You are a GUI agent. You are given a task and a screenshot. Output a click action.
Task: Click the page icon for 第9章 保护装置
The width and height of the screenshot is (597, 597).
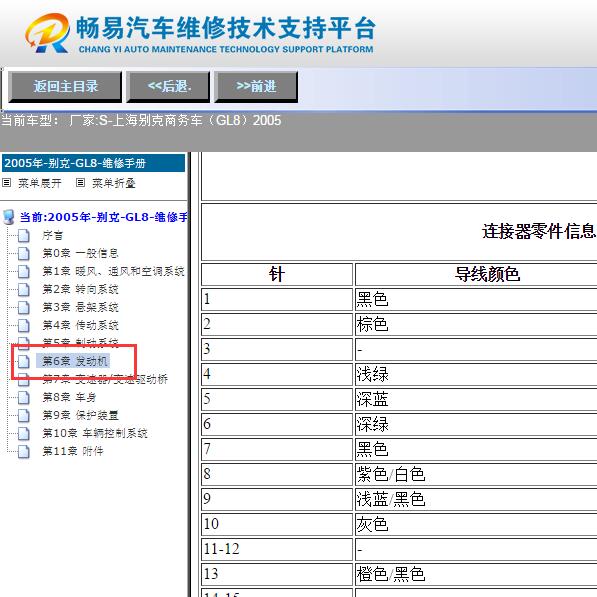[24, 415]
